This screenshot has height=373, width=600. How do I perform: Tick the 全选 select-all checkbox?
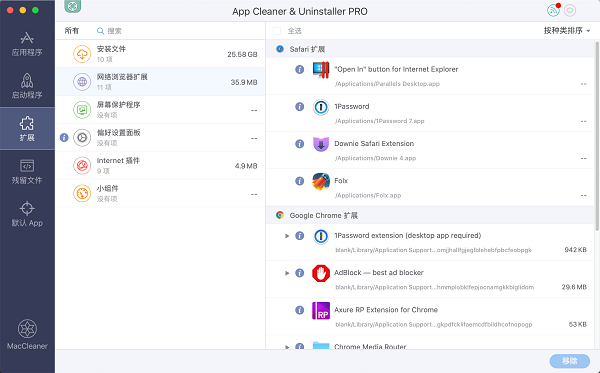click(x=277, y=31)
